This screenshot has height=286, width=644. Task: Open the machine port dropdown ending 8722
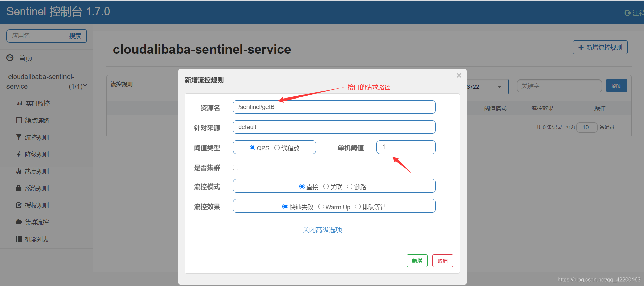(487, 87)
